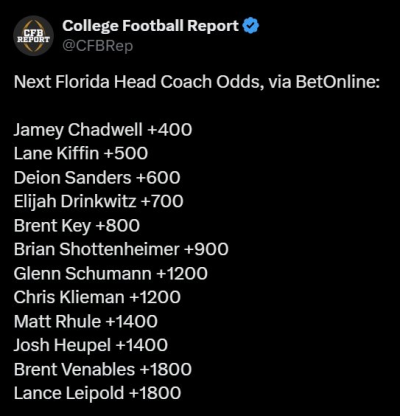This screenshot has height=416, width=400.
Task: Select the Glenn Schumann +1200 line
Action: pos(111,273)
